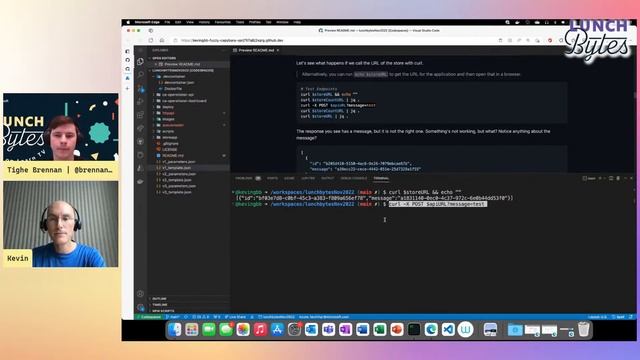The width and height of the screenshot is (640, 360).
Task: Open Microsoft Edge from the dock
Action: coord(431,329)
